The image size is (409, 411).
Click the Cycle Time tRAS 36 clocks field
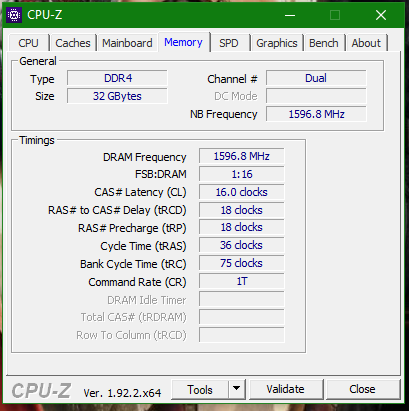tap(242, 245)
